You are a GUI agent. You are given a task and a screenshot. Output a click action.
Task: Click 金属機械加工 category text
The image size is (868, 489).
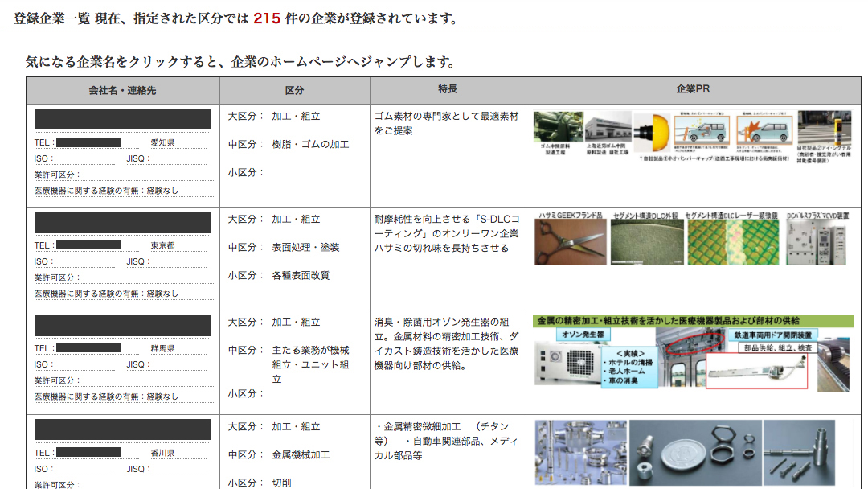(301, 454)
